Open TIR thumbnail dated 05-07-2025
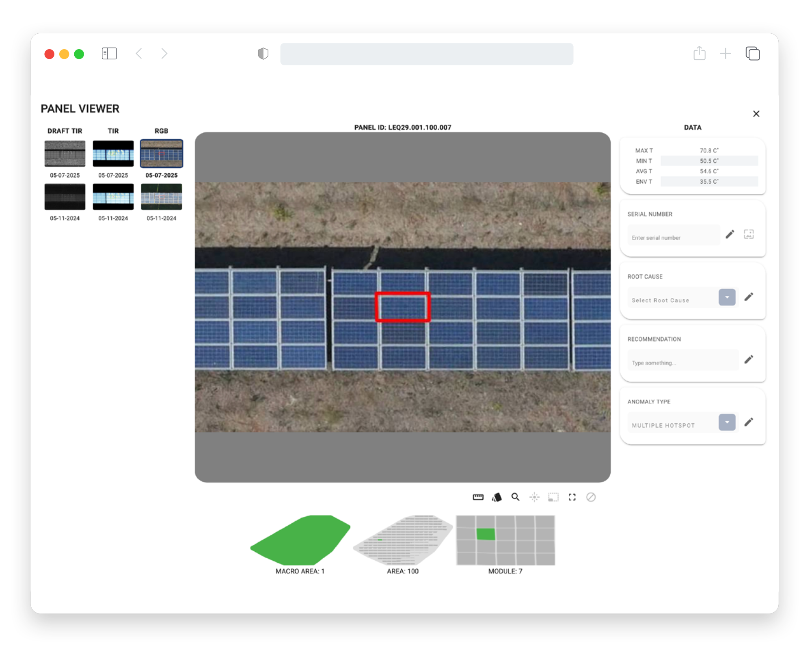Image resolution: width=812 pixels, height=648 pixels. tap(113, 154)
